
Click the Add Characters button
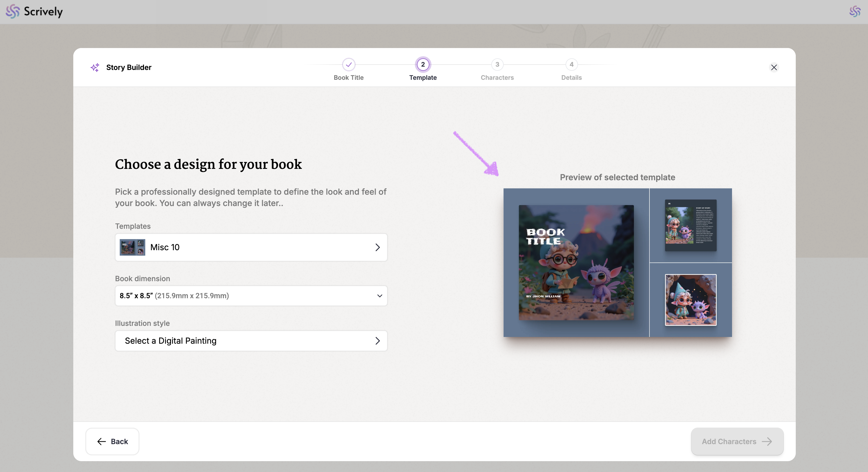point(737,441)
